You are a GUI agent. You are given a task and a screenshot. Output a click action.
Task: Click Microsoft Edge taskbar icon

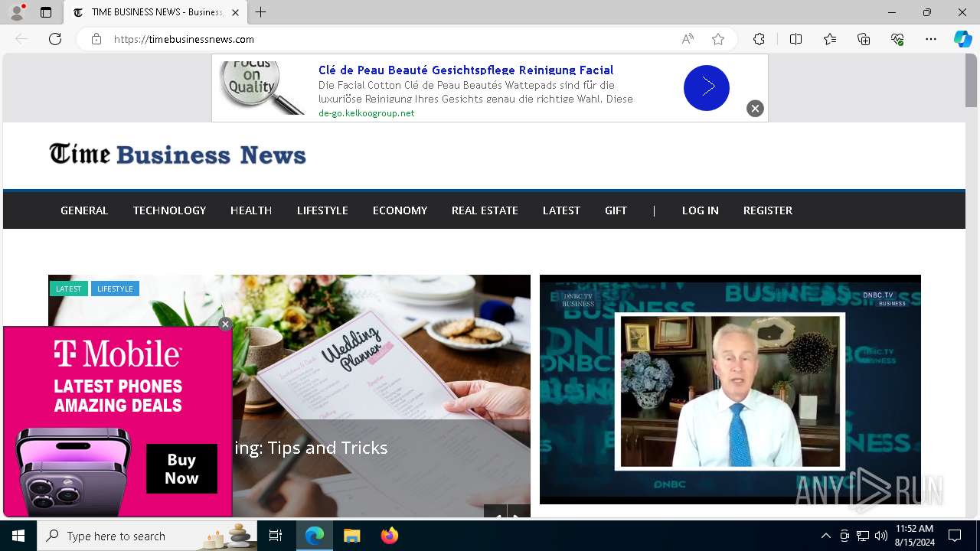click(315, 536)
